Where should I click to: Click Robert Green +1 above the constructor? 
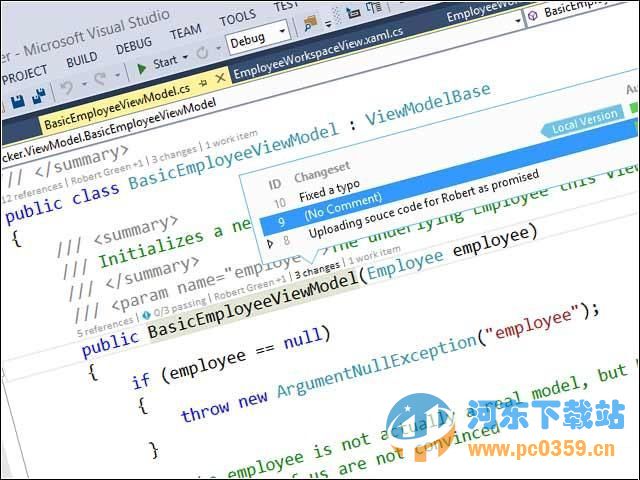(x=250, y=288)
